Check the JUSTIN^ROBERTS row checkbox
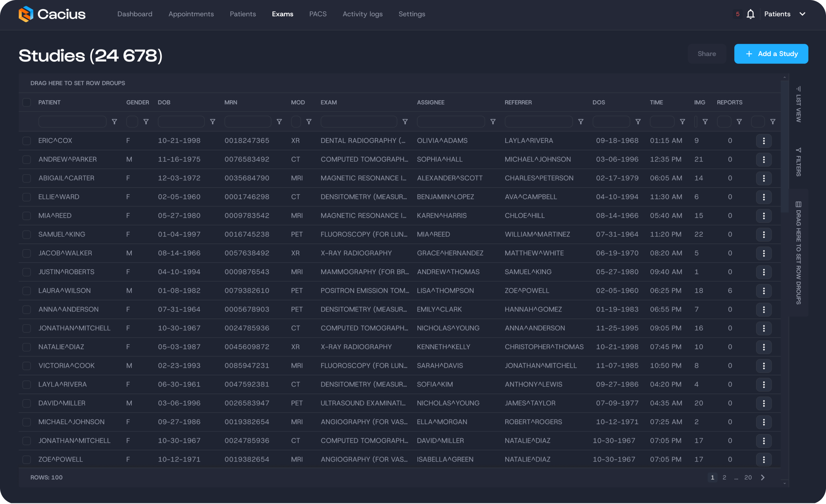826x504 pixels. [x=26, y=272]
